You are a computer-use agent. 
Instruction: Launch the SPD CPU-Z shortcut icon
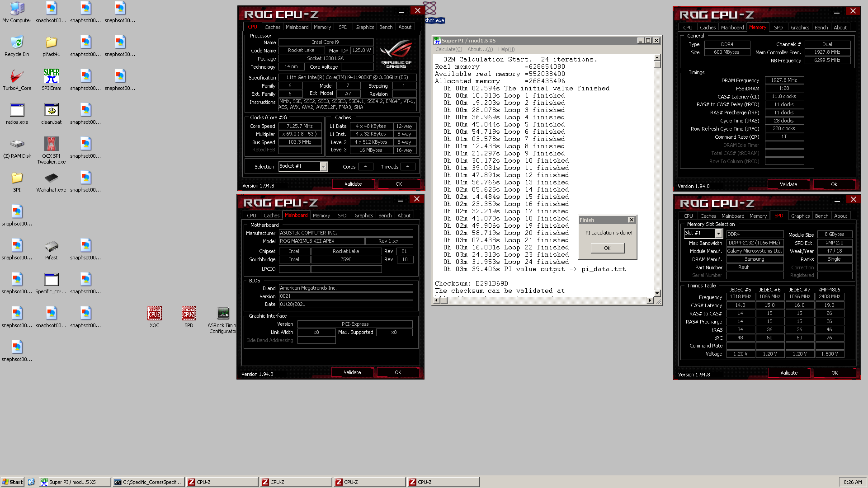pos(189,317)
